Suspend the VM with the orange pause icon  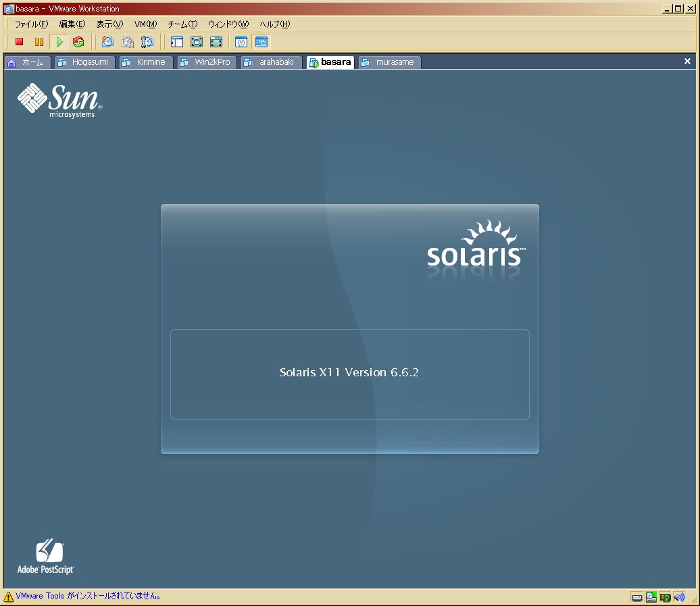click(39, 42)
